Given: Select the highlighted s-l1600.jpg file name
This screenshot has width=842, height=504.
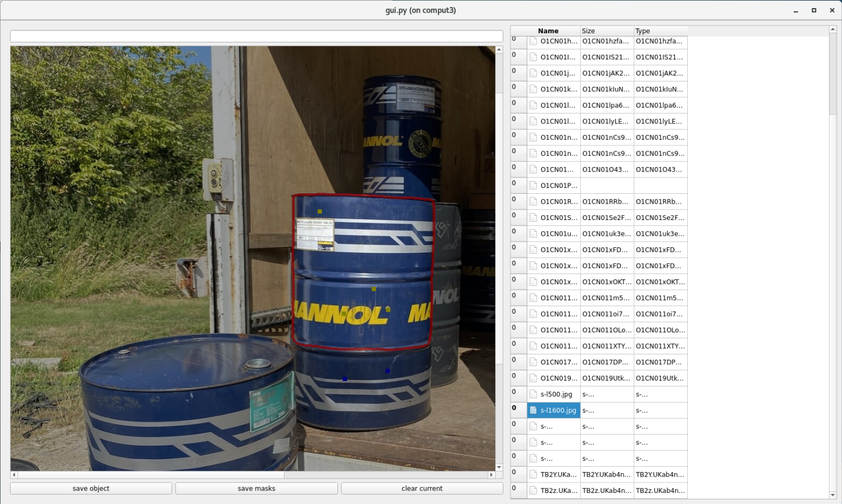Looking at the screenshot, I should click(558, 410).
